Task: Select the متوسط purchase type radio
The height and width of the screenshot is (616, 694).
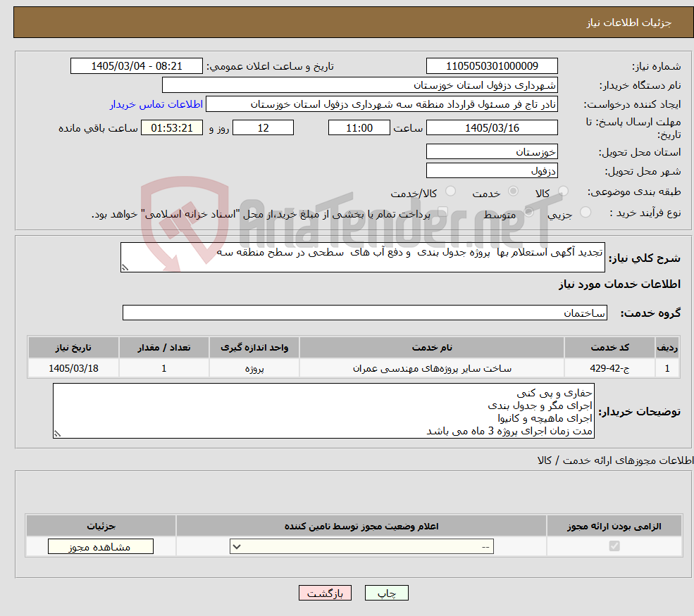Action: coord(529,213)
